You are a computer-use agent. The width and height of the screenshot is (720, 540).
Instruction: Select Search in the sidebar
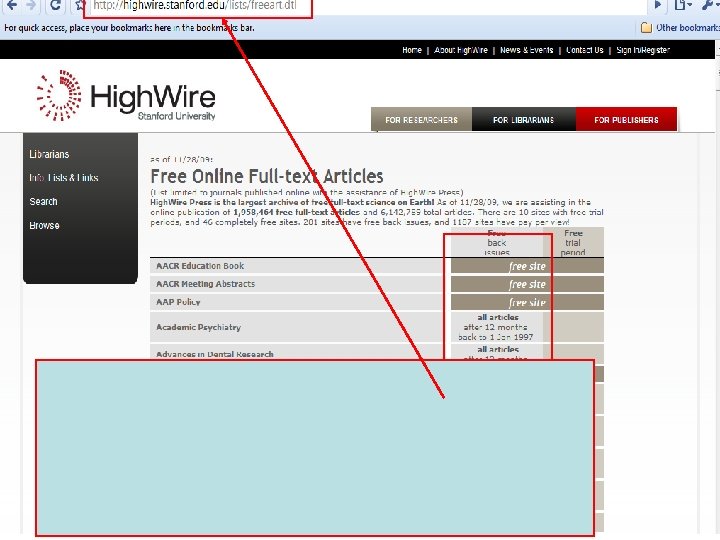pyautogui.click(x=44, y=202)
